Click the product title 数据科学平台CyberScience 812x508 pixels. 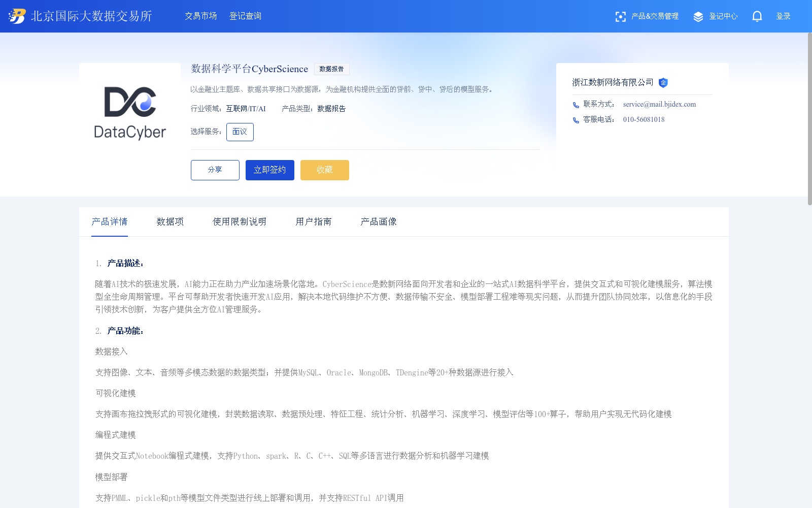coord(250,69)
